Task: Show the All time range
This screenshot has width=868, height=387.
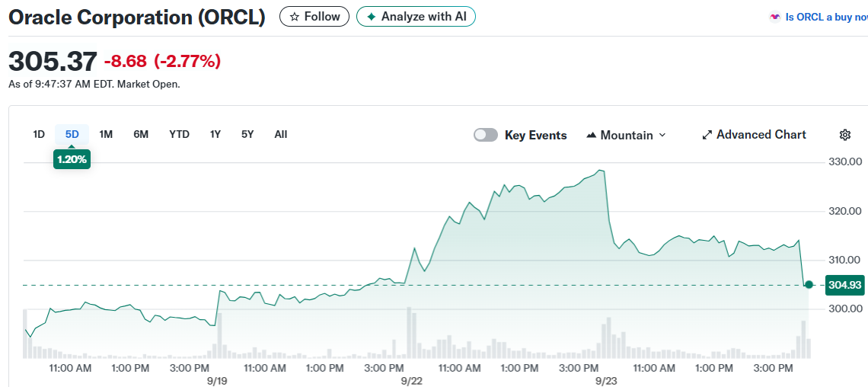Action: click(x=281, y=134)
